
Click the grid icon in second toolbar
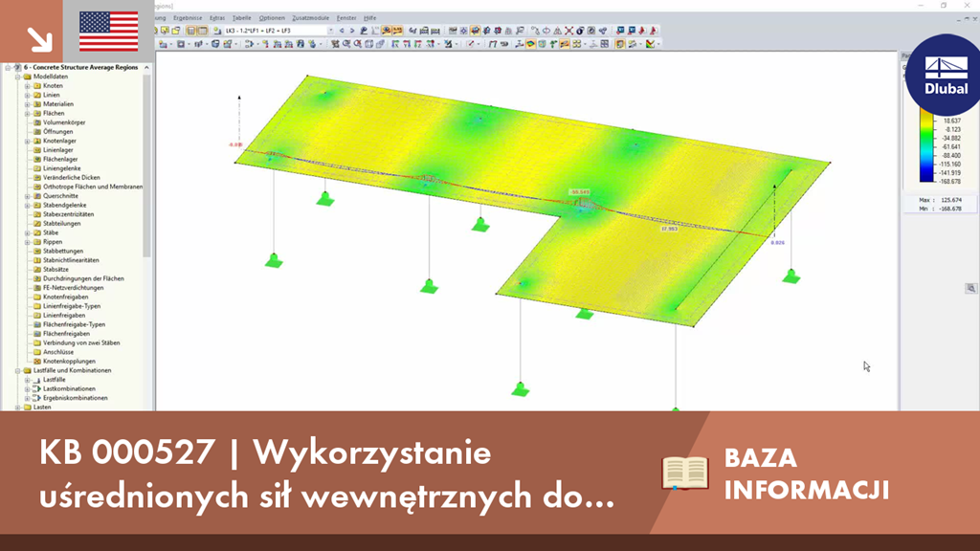point(605,44)
